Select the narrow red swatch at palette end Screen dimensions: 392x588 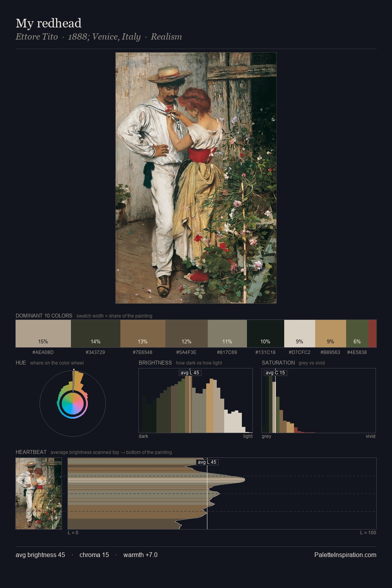pos(372,334)
